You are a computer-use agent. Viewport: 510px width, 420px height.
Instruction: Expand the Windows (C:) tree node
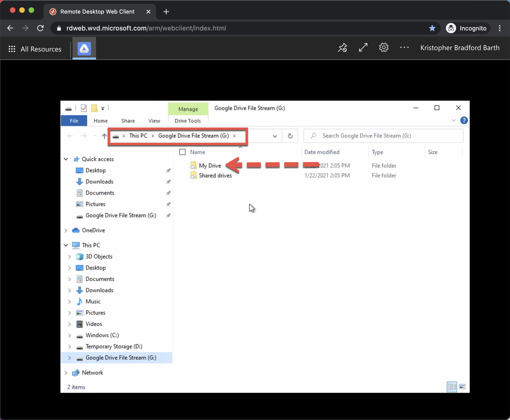(70, 335)
